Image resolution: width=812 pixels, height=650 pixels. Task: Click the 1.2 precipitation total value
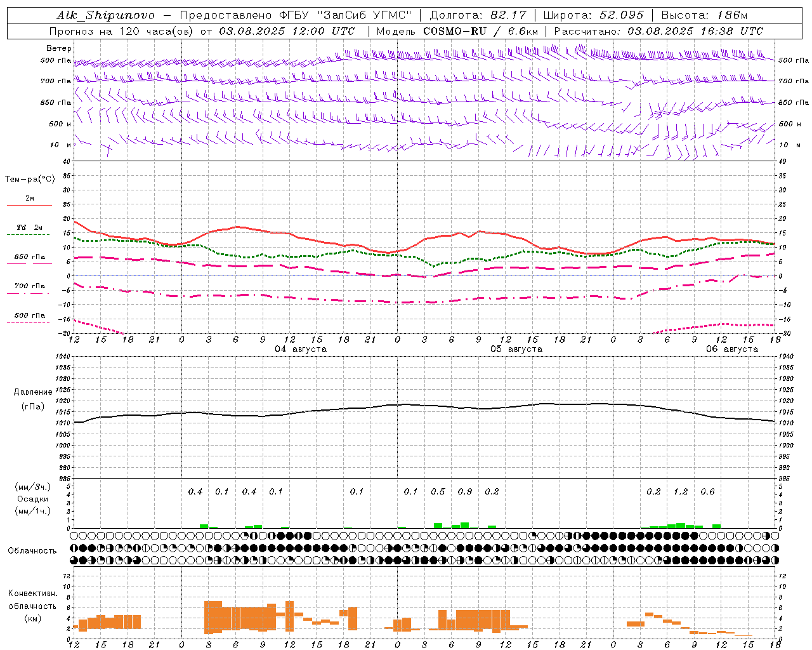(x=681, y=492)
